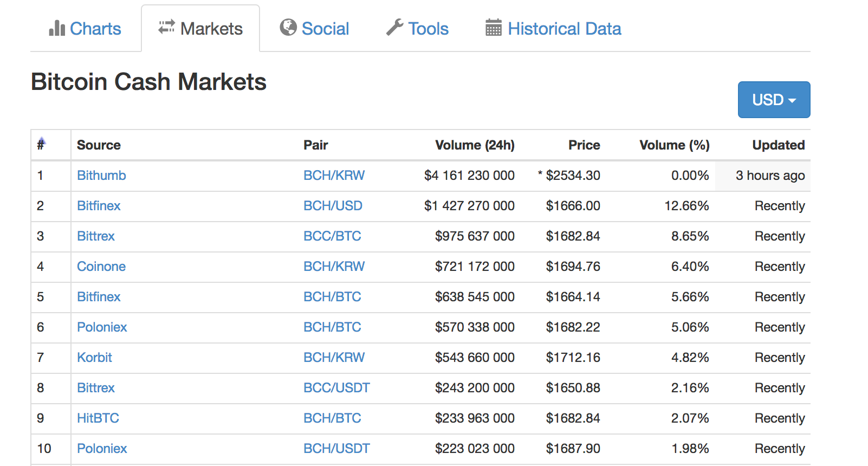Viewport: 868px width, 466px height.
Task: Click the BCH/USDT pair link
Action: [x=336, y=449]
